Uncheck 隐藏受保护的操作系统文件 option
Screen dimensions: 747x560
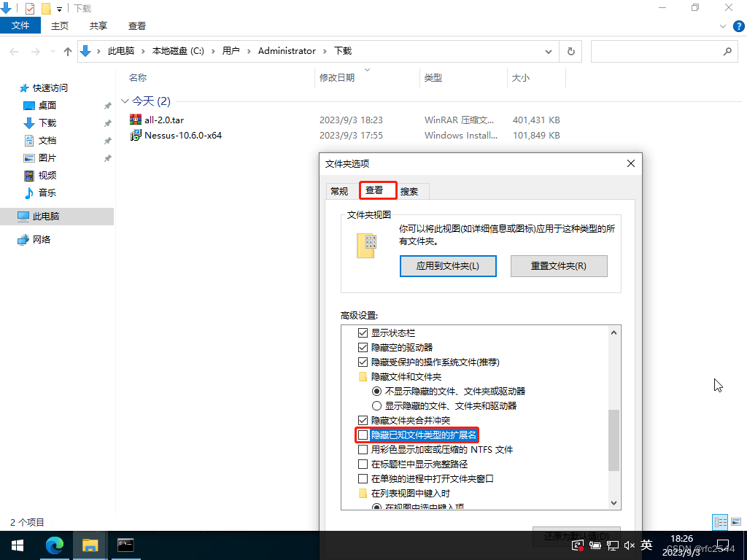(x=363, y=362)
